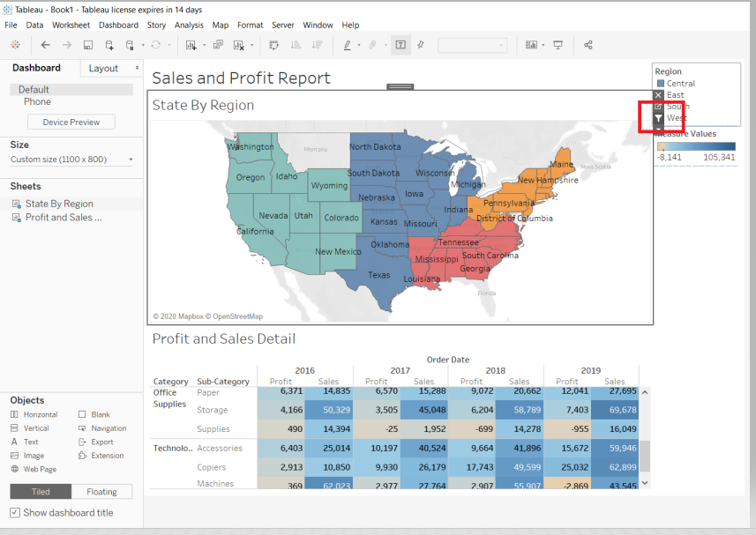Click the Undo back arrow
Viewport: 756px width, 535px height.
[45, 45]
